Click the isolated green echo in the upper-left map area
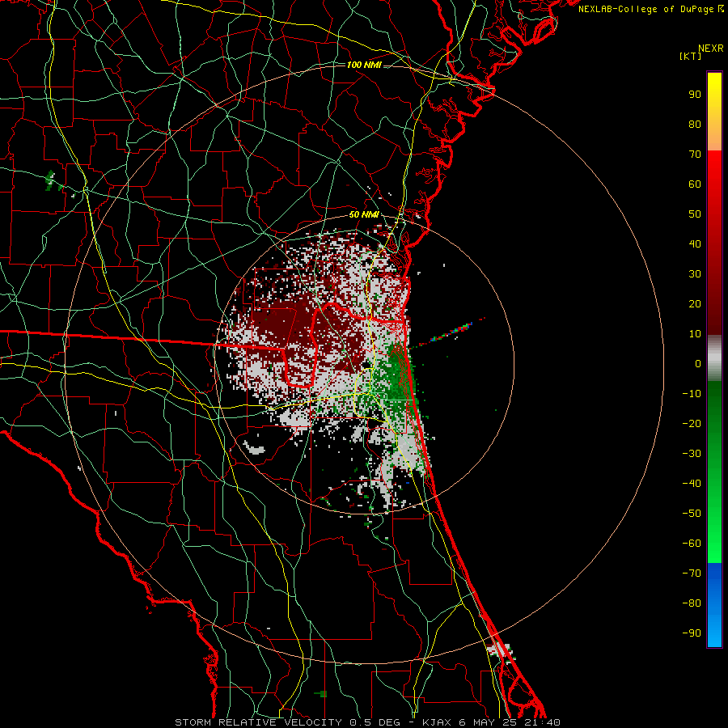Screen dimensions: 728x728 click(x=52, y=181)
